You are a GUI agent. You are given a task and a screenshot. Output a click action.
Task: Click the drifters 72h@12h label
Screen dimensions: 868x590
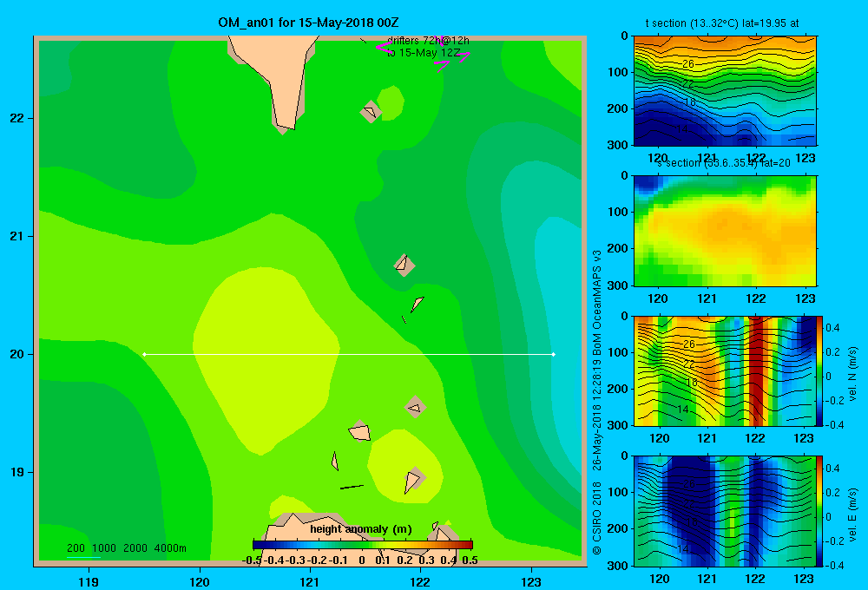coord(428,41)
